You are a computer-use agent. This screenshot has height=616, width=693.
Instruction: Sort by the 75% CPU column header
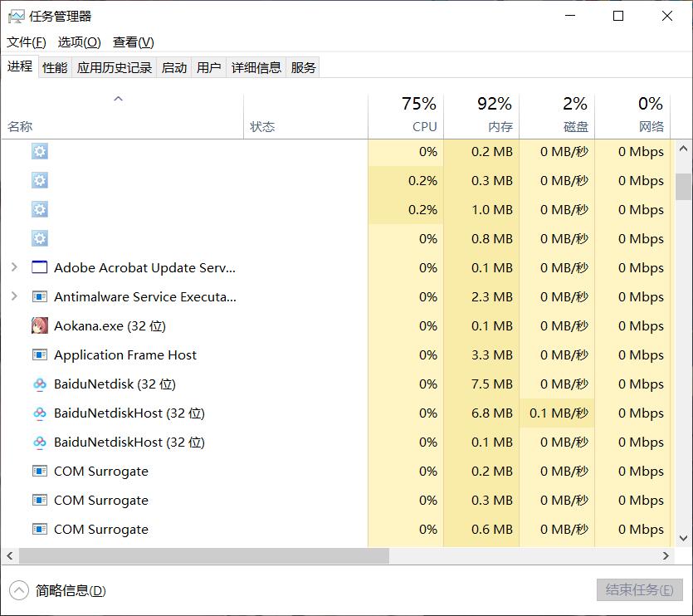(x=406, y=116)
